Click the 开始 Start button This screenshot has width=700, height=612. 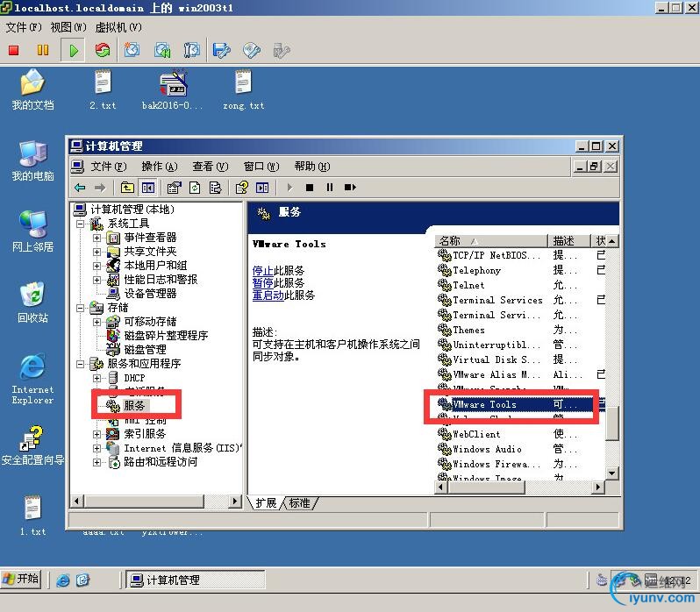(21, 579)
